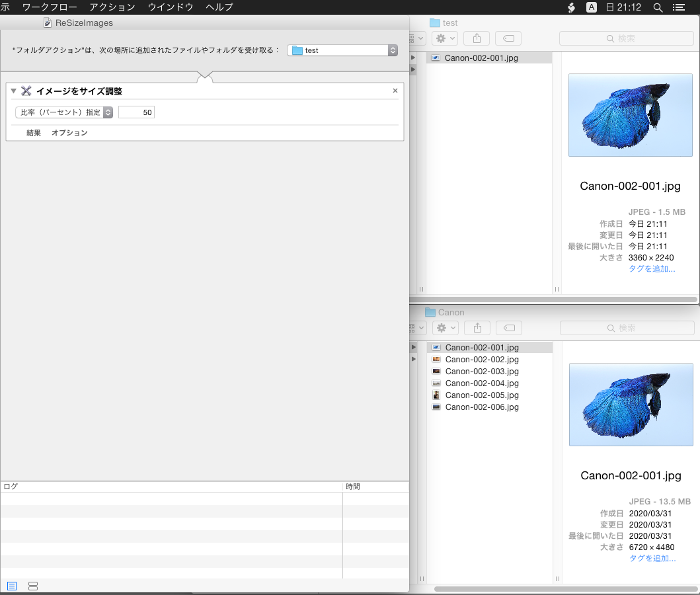Click search field in Canon window
The height and width of the screenshot is (595, 700).
pyautogui.click(x=627, y=328)
